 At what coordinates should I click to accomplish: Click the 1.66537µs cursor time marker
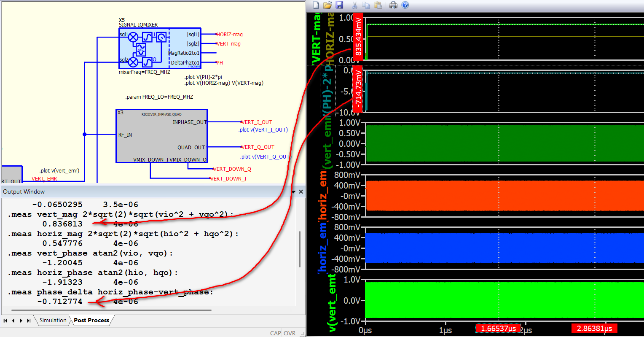click(x=498, y=329)
